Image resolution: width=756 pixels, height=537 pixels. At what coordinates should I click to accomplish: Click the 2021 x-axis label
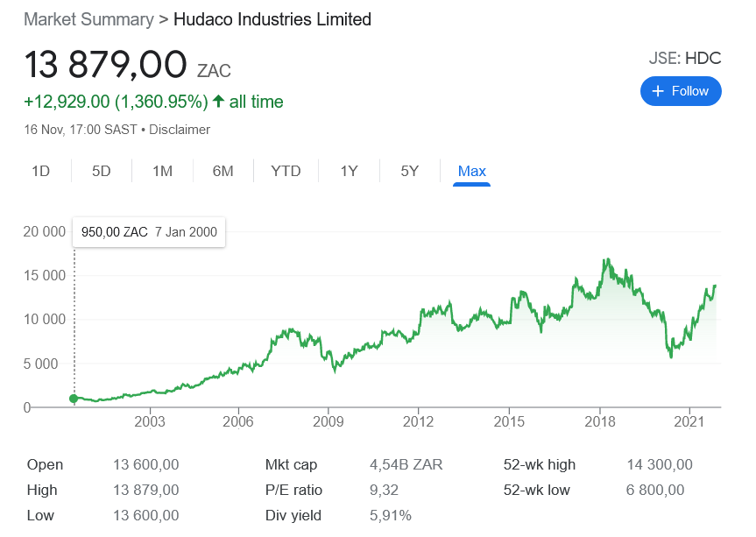[689, 421]
